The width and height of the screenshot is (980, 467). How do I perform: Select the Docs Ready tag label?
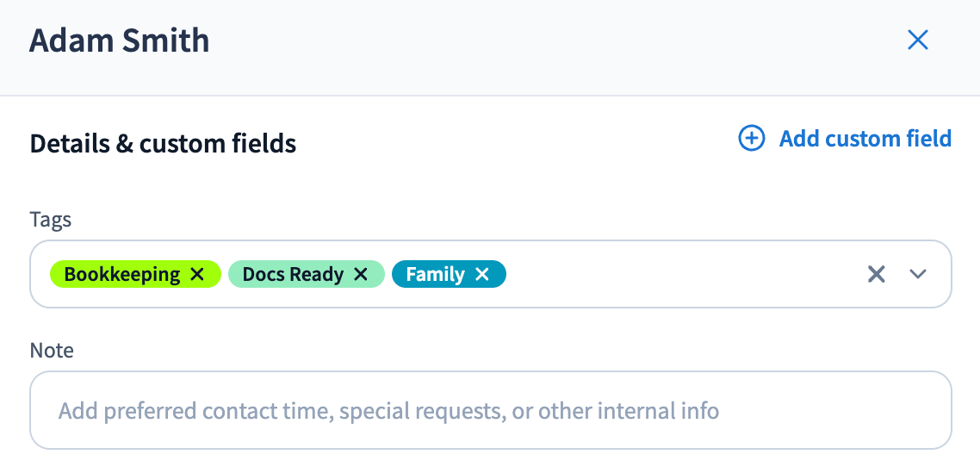(293, 275)
